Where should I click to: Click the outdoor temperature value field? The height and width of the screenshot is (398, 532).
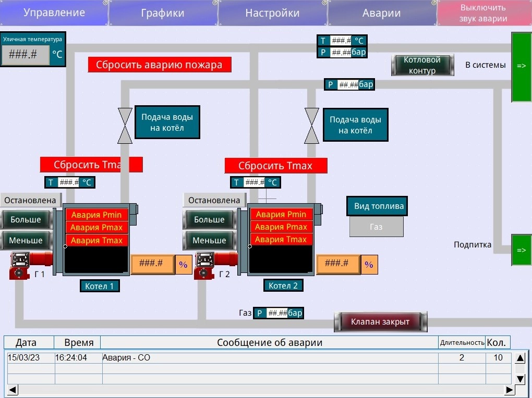tap(25, 54)
